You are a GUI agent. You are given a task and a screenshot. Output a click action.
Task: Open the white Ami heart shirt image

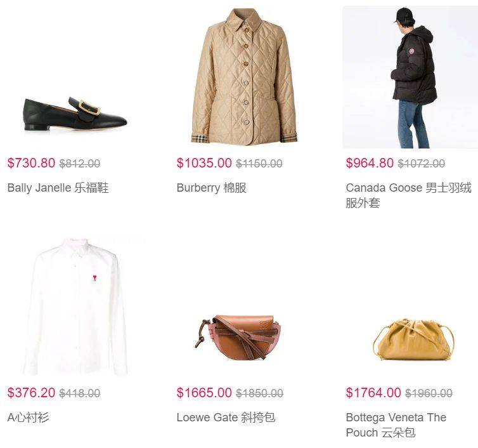[75, 306]
